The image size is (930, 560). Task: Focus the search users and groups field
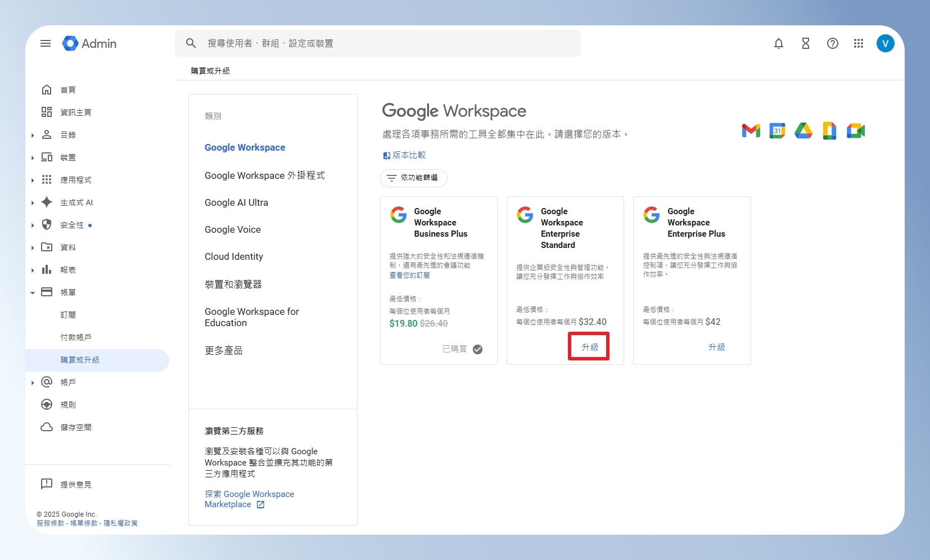coord(378,43)
